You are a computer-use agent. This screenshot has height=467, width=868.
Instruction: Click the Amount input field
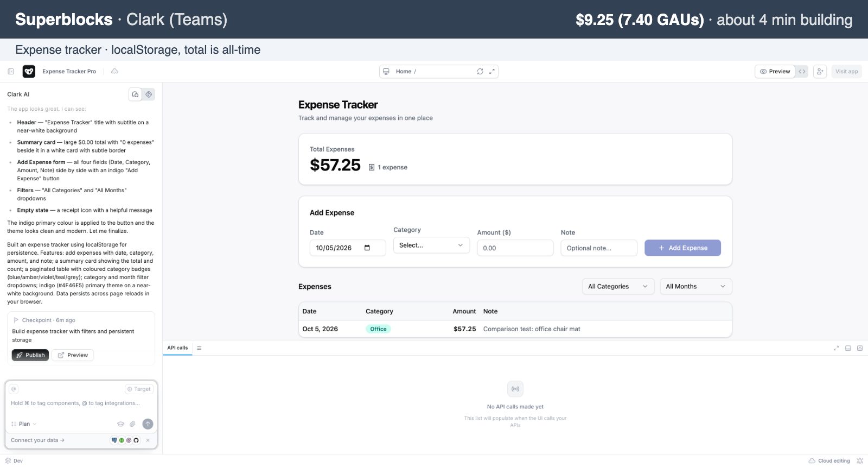point(515,248)
